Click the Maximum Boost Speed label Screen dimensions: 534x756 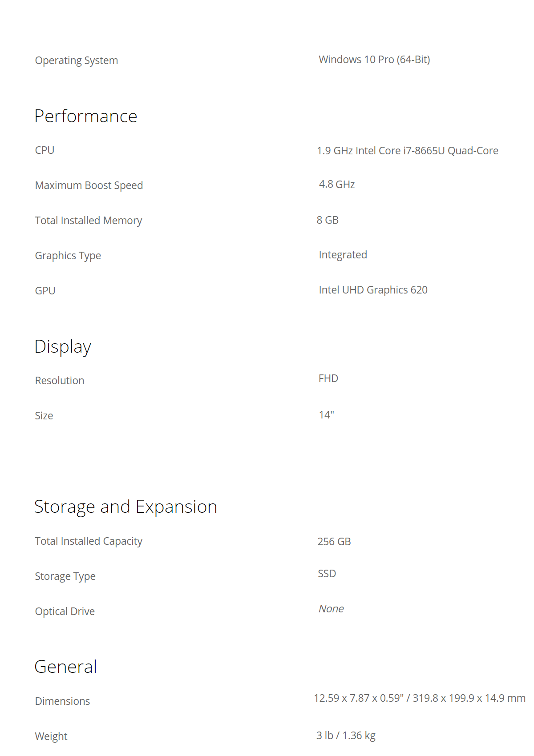tap(89, 185)
